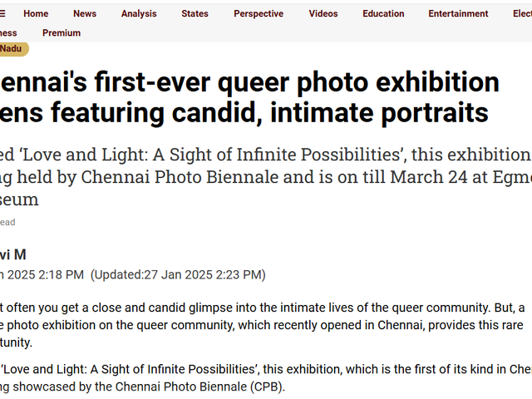Click the Tamil Nadu category tag
This screenshot has width=532, height=399.
point(12,49)
